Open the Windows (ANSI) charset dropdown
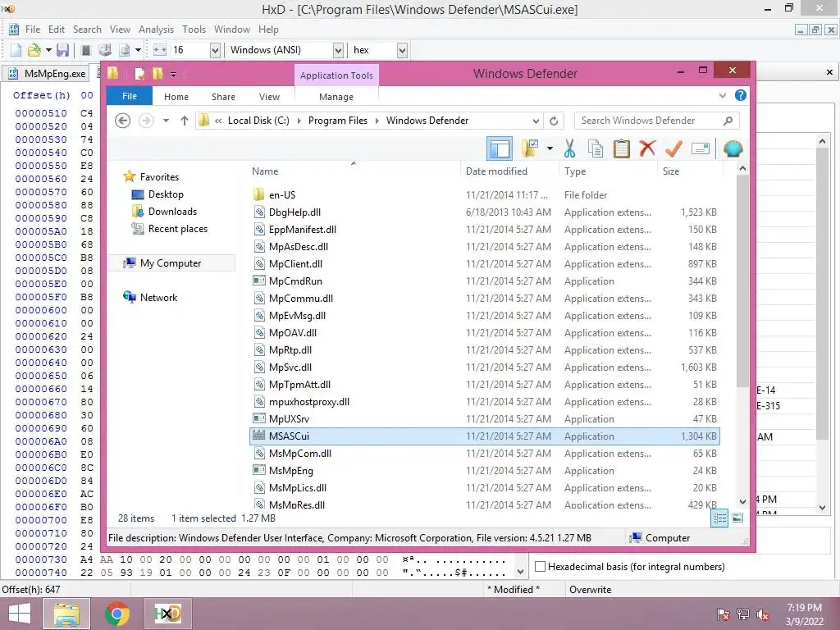This screenshot has height=630, width=840. coord(338,50)
